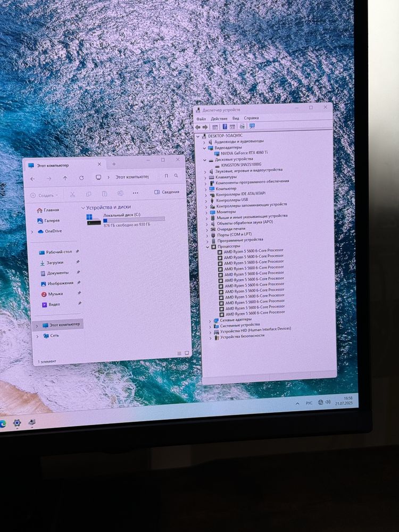Show hidden tray icons chevron
This screenshot has height=532, width=399.
coord(297,404)
